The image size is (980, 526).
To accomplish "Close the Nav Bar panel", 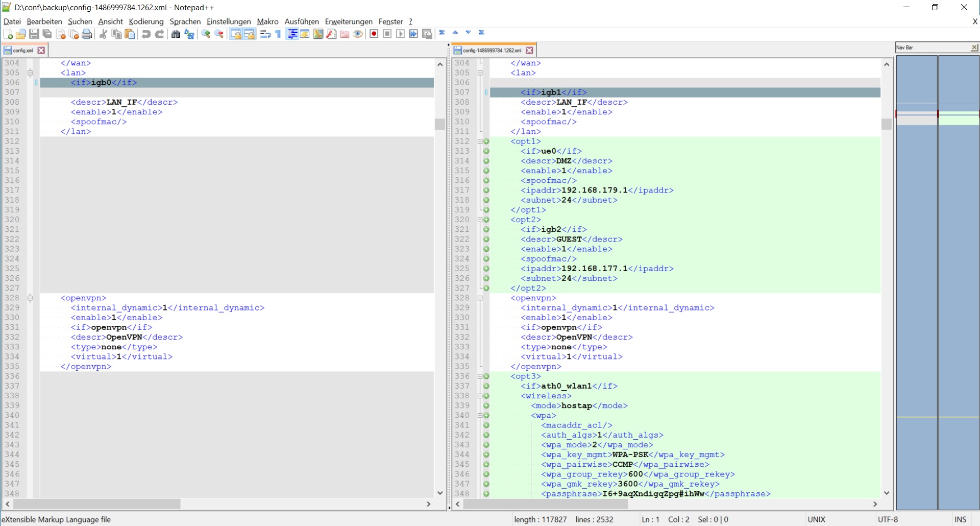I will tap(974, 47).
